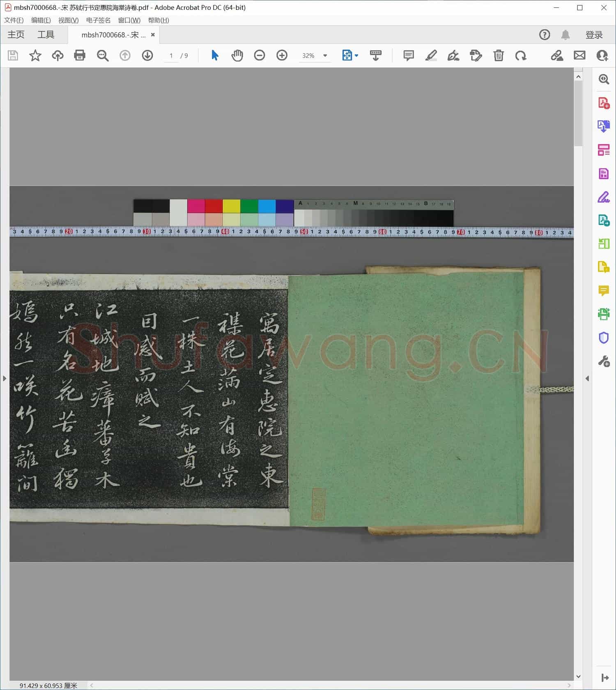616x690 pixels.
Task: Open Create PDF tool in sidebar
Action: (604, 103)
